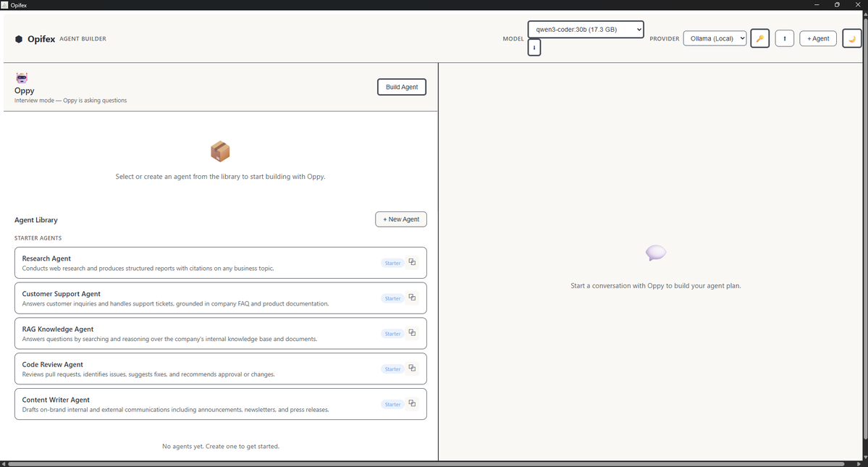Click the Opifex app icon in title bar

click(x=4, y=5)
